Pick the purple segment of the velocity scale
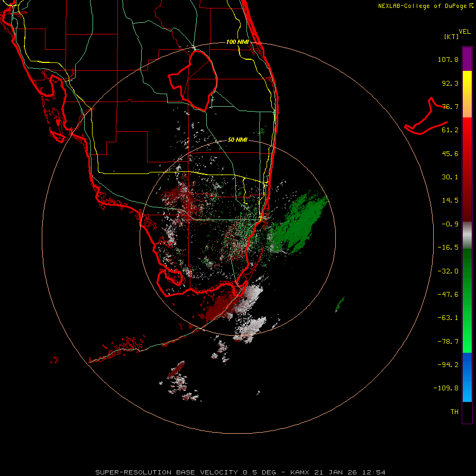The width and height of the screenshot is (476, 476). 467,59
